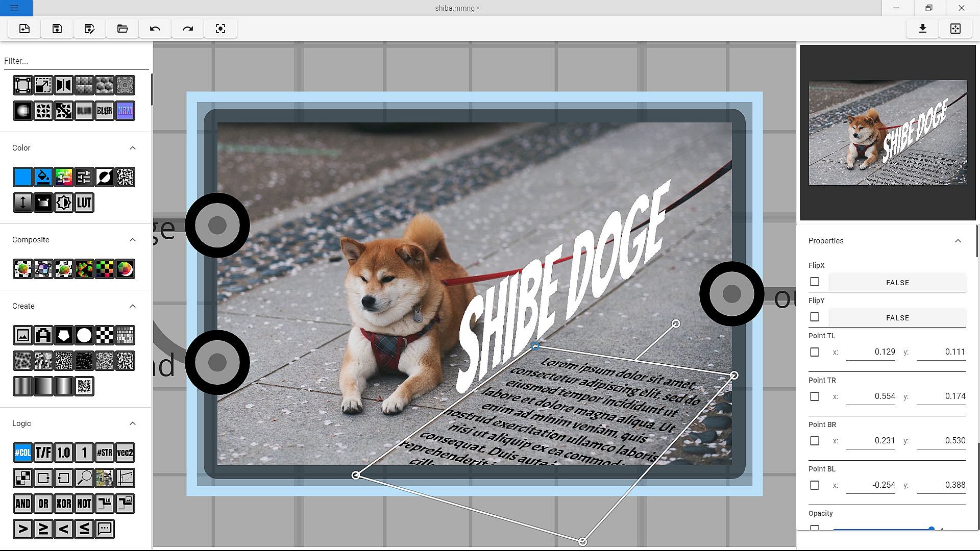
Task: Choose the vec2 logic node
Action: click(125, 453)
